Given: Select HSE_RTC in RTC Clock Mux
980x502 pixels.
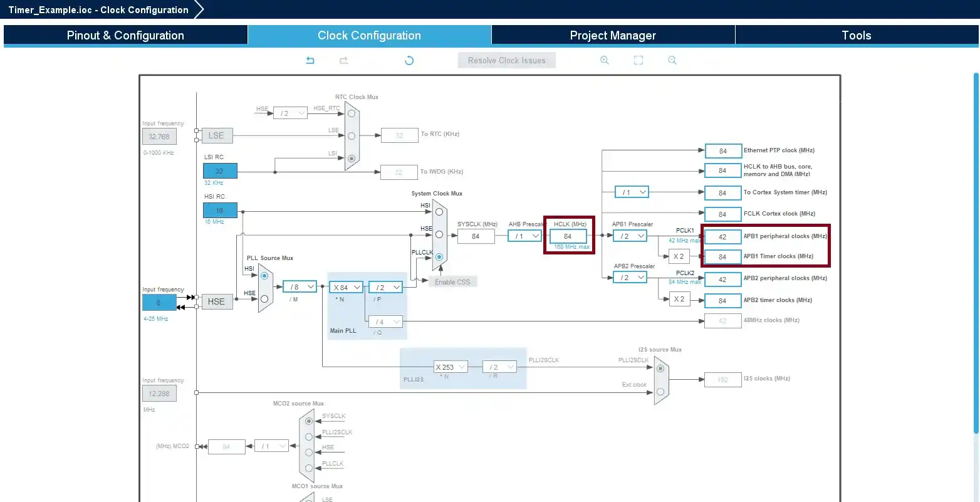Looking at the screenshot, I should point(352,113).
